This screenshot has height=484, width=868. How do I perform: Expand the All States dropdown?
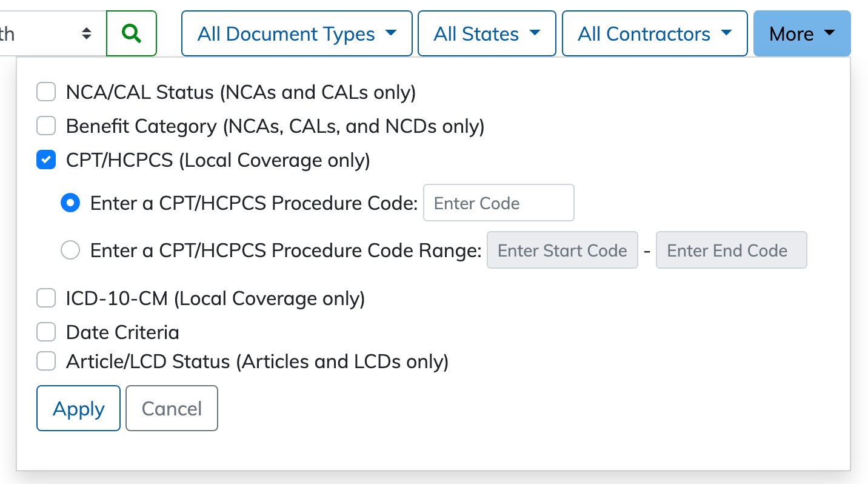486,33
